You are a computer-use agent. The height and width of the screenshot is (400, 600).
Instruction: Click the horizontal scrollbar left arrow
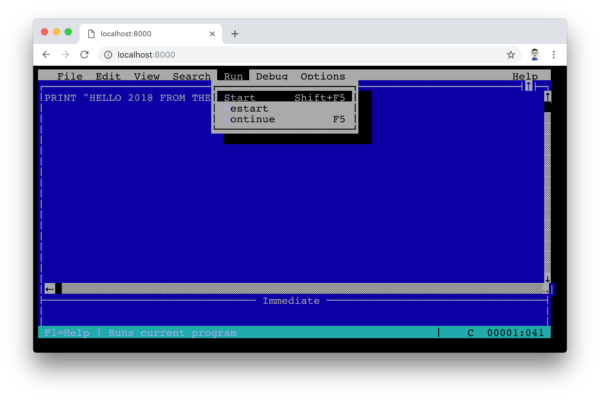50,289
